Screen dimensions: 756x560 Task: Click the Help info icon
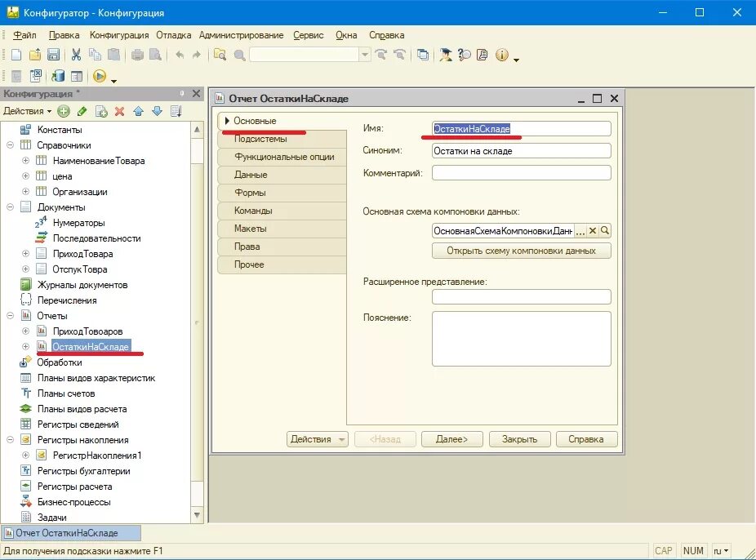pyautogui.click(x=502, y=55)
